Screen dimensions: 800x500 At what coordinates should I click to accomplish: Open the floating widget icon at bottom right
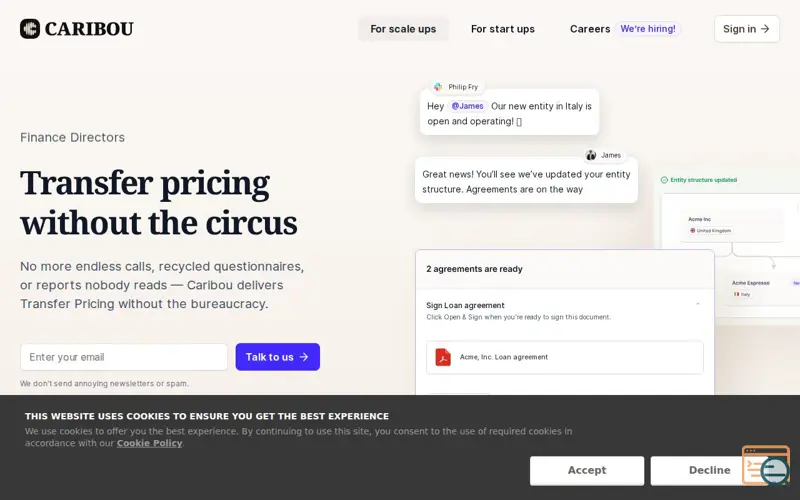point(766,465)
